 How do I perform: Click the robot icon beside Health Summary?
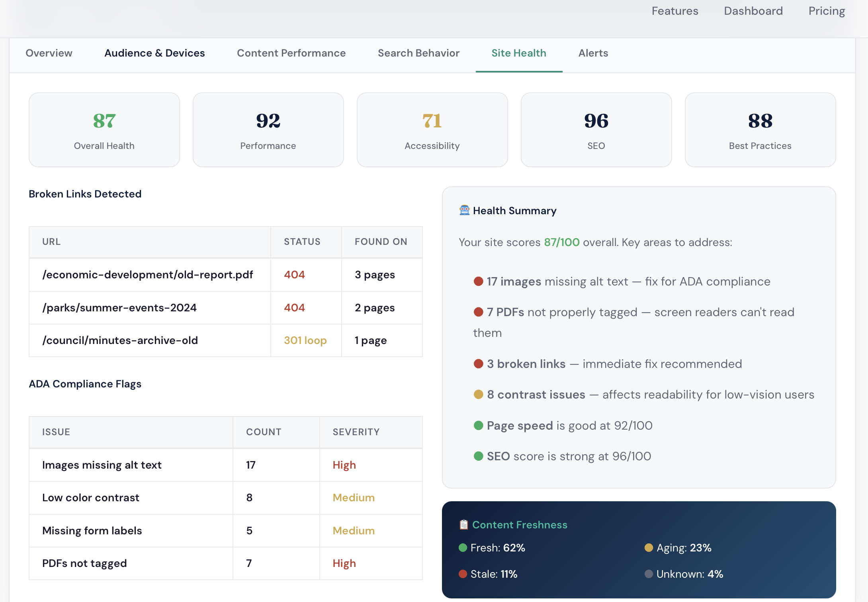click(x=464, y=210)
